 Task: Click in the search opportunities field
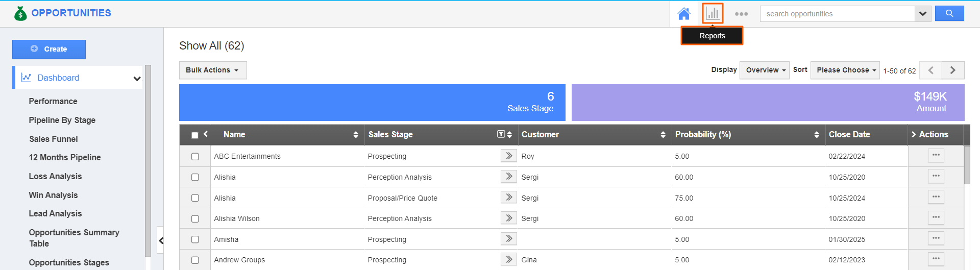click(x=838, y=14)
